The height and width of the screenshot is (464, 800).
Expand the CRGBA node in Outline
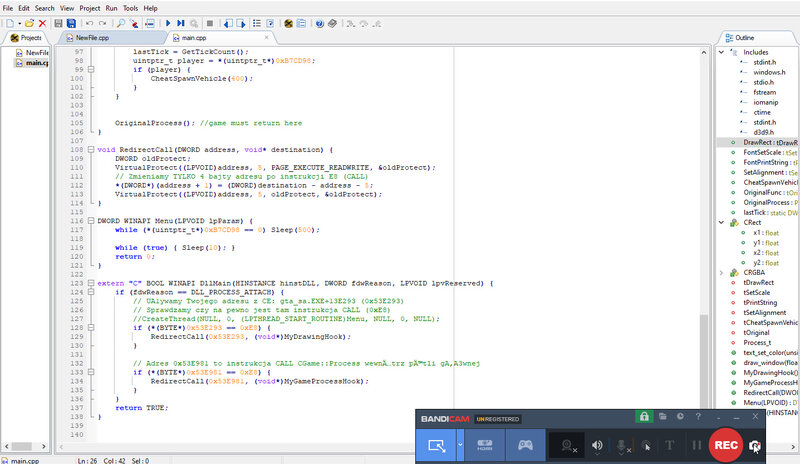click(721, 273)
